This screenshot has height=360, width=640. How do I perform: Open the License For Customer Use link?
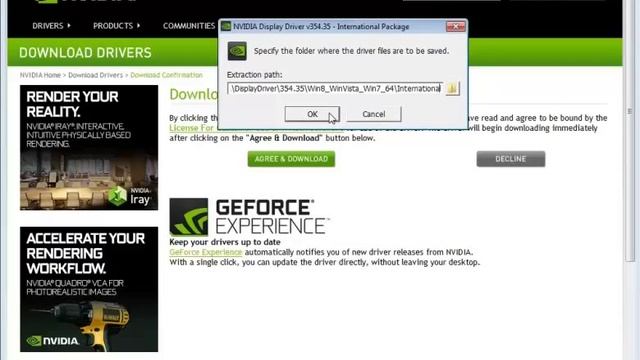(x=191, y=128)
